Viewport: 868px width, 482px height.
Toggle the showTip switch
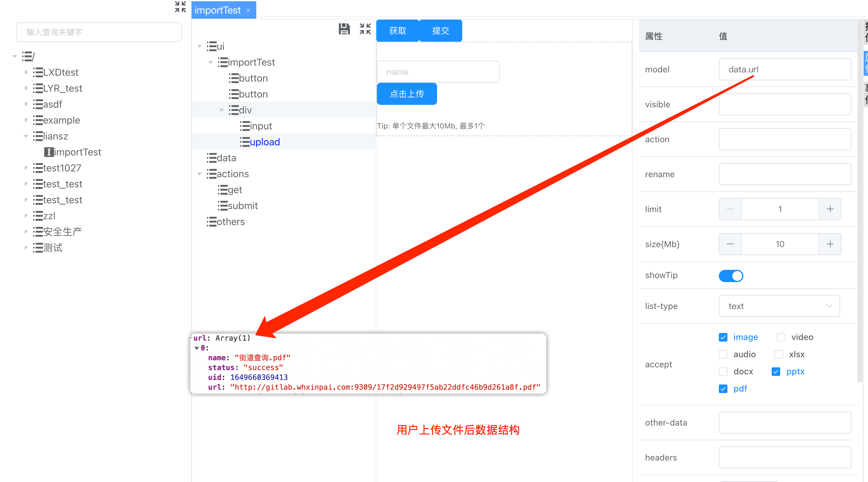pos(730,276)
